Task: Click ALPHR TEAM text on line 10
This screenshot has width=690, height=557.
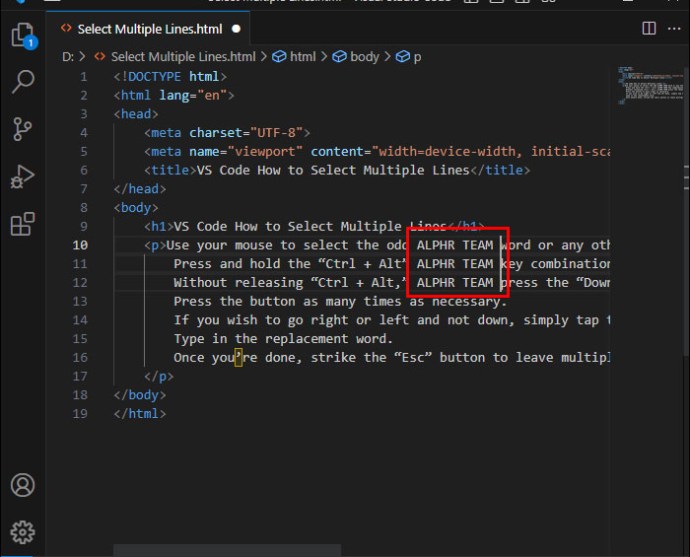Action: pyautogui.click(x=455, y=245)
